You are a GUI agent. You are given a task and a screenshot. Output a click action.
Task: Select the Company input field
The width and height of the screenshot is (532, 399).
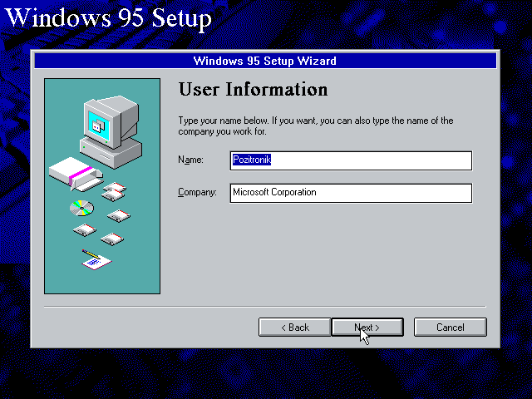coord(351,193)
